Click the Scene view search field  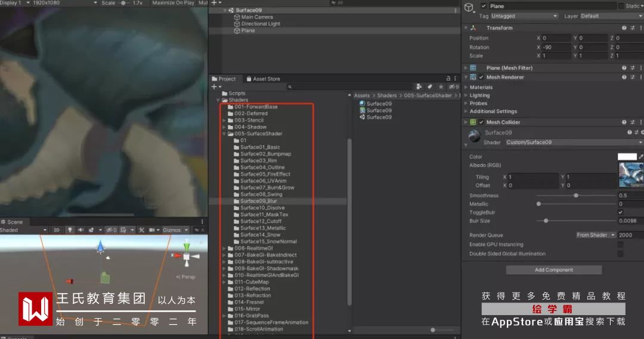(x=200, y=230)
